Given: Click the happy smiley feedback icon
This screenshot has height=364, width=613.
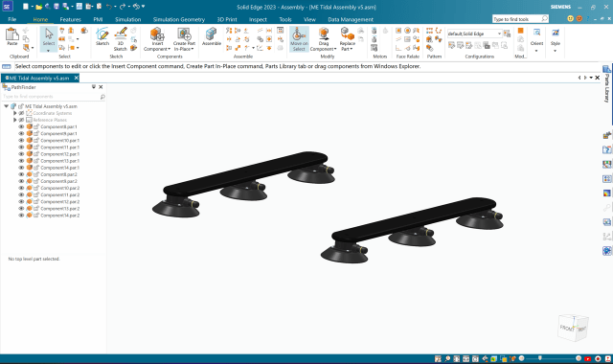Looking at the screenshot, I should point(571,18).
